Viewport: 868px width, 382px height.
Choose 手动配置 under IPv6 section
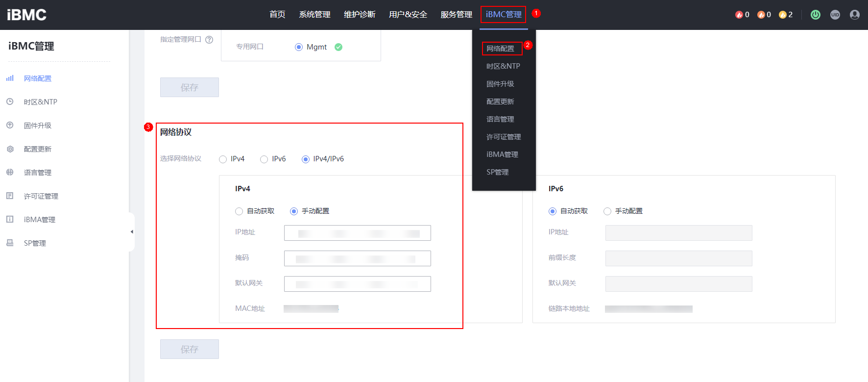click(607, 211)
